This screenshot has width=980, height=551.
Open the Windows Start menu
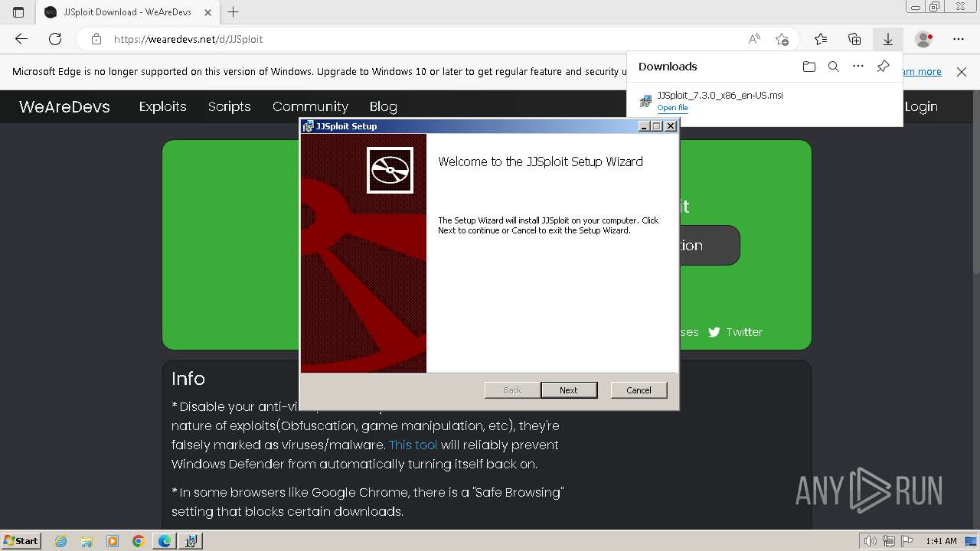coord(21,540)
